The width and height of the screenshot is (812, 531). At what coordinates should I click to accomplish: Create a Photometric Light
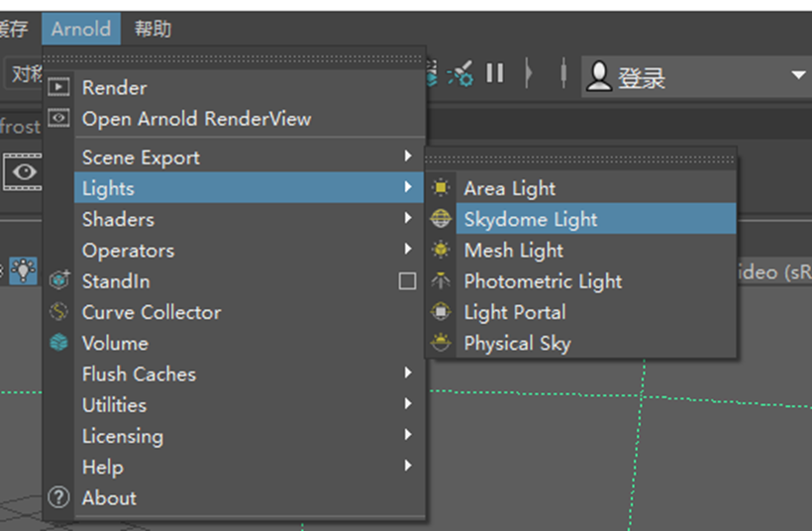point(596,281)
